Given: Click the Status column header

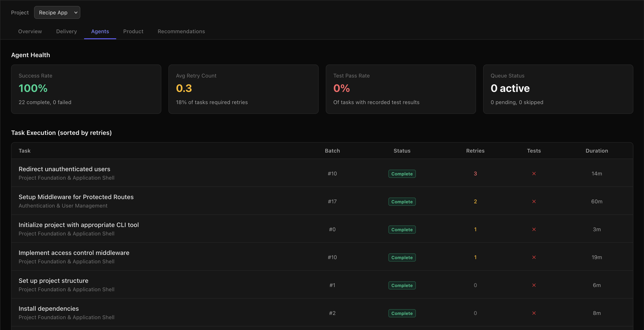Looking at the screenshot, I should click(402, 151).
